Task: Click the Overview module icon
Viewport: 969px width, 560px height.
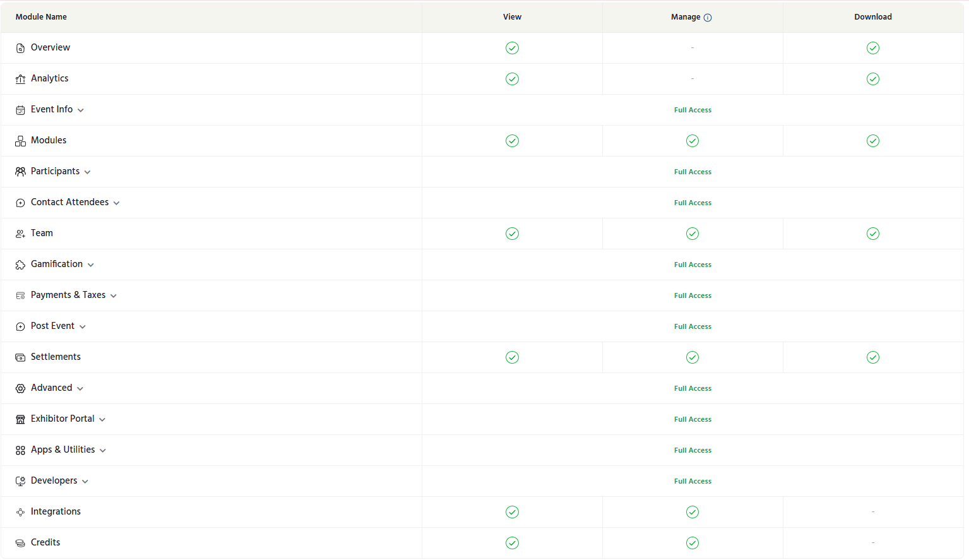Action: tap(20, 48)
